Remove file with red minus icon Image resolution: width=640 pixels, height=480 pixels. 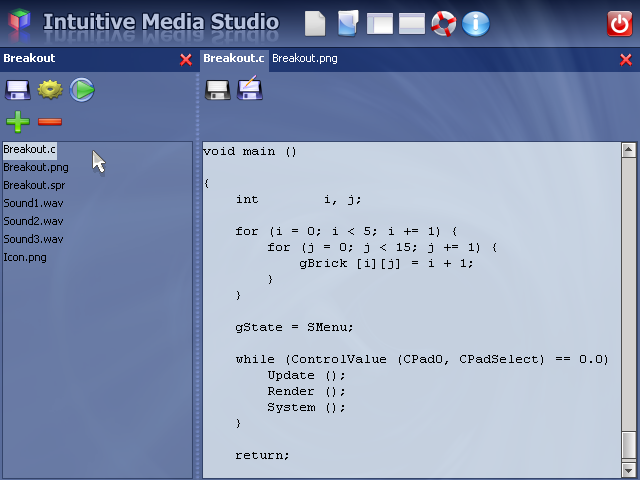point(50,122)
